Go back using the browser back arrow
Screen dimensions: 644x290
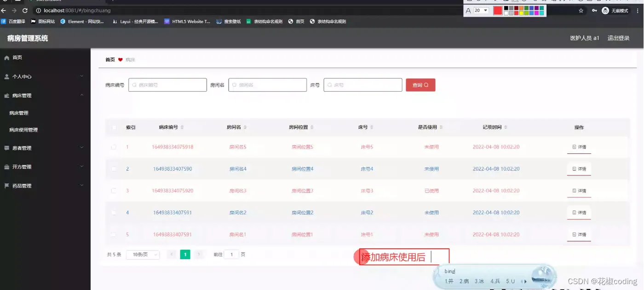(4, 10)
